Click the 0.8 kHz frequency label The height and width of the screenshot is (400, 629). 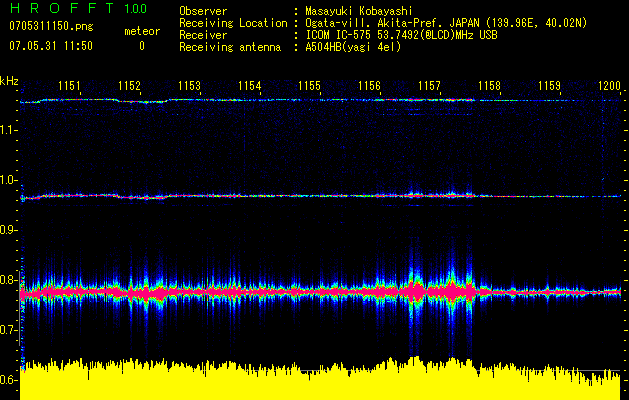click(x=8, y=280)
